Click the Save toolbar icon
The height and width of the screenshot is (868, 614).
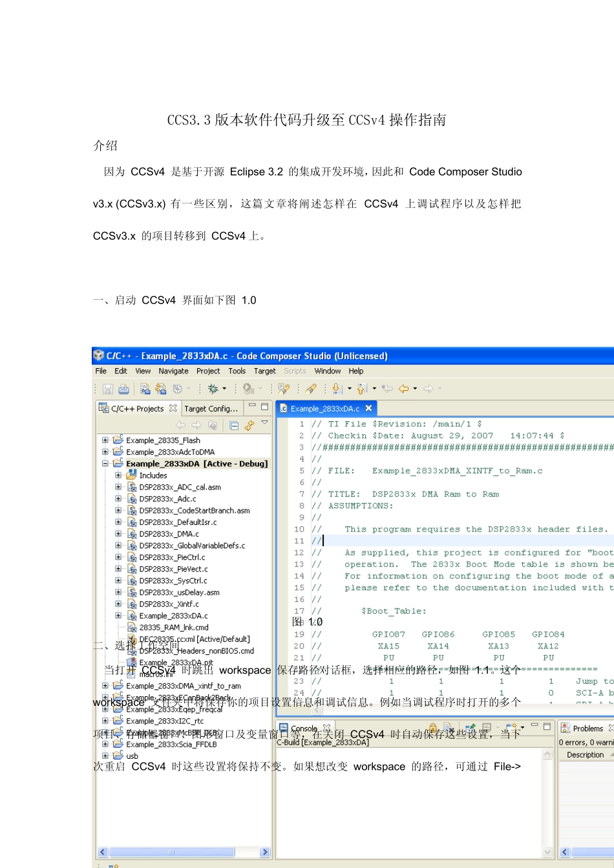click(x=108, y=389)
